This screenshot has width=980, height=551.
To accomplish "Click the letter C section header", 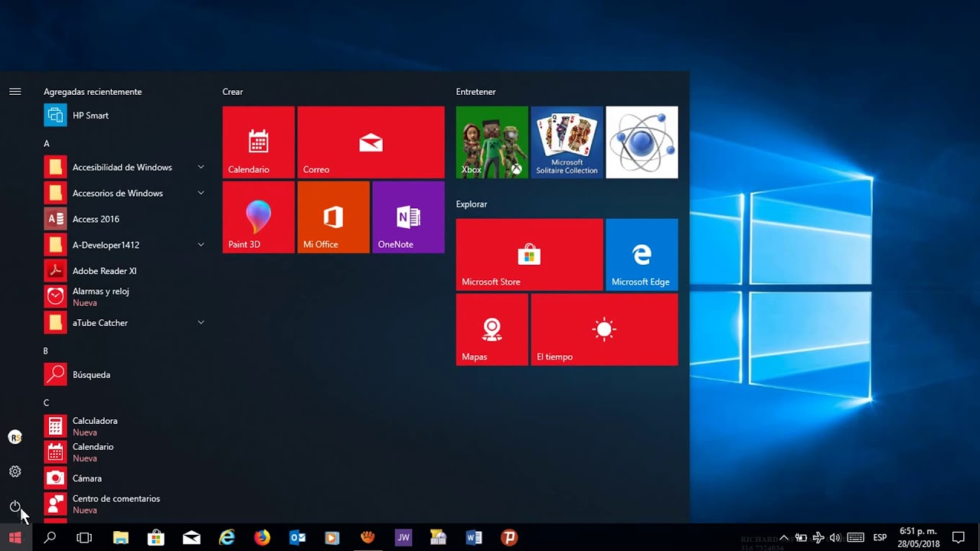I will coord(46,403).
